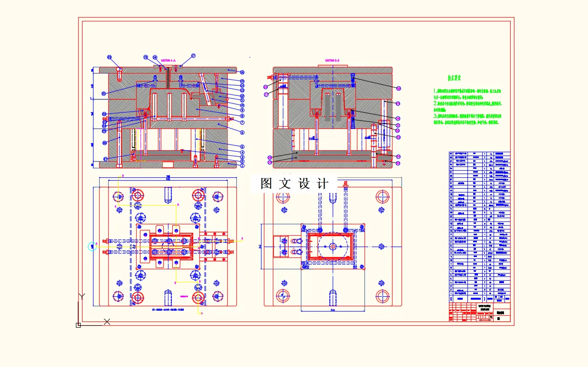Select bottom-left guide hole circle in right plan view
Viewport: 588px width, 367px height.
point(283,296)
